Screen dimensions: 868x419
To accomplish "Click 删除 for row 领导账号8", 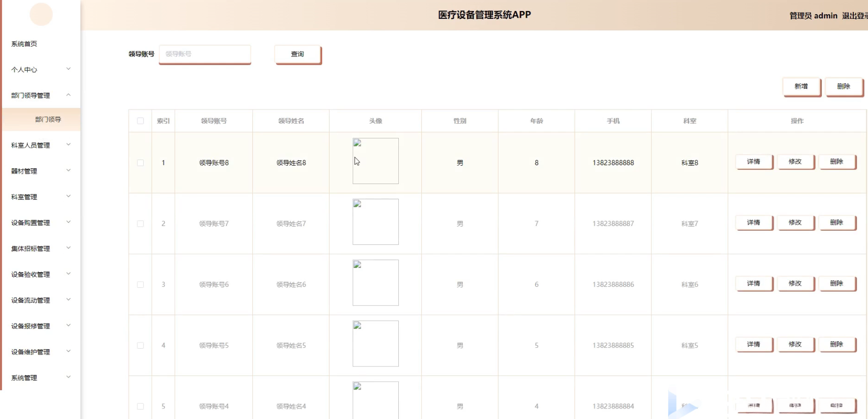I will click(837, 162).
